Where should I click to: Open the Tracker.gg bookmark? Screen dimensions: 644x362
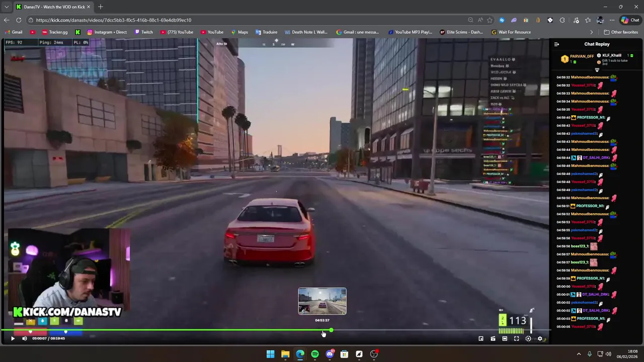pos(54,32)
